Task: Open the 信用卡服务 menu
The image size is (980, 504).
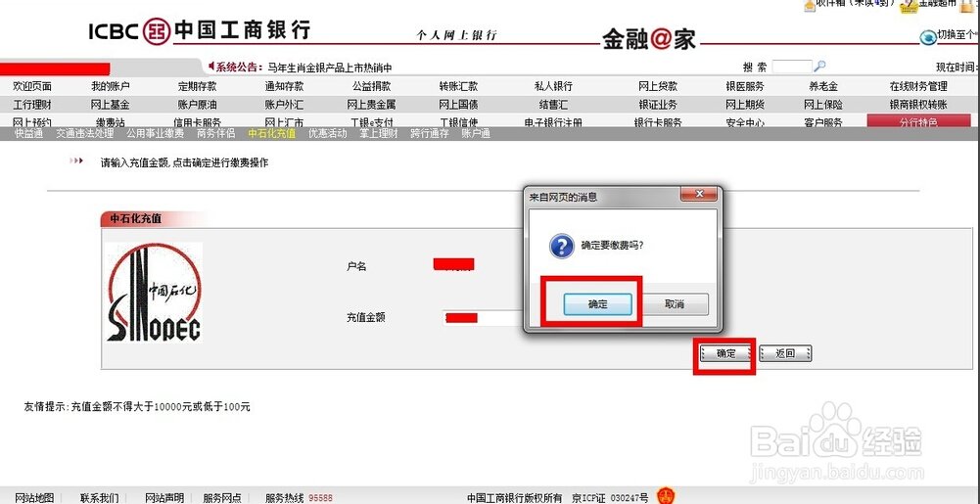Action: point(197,122)
